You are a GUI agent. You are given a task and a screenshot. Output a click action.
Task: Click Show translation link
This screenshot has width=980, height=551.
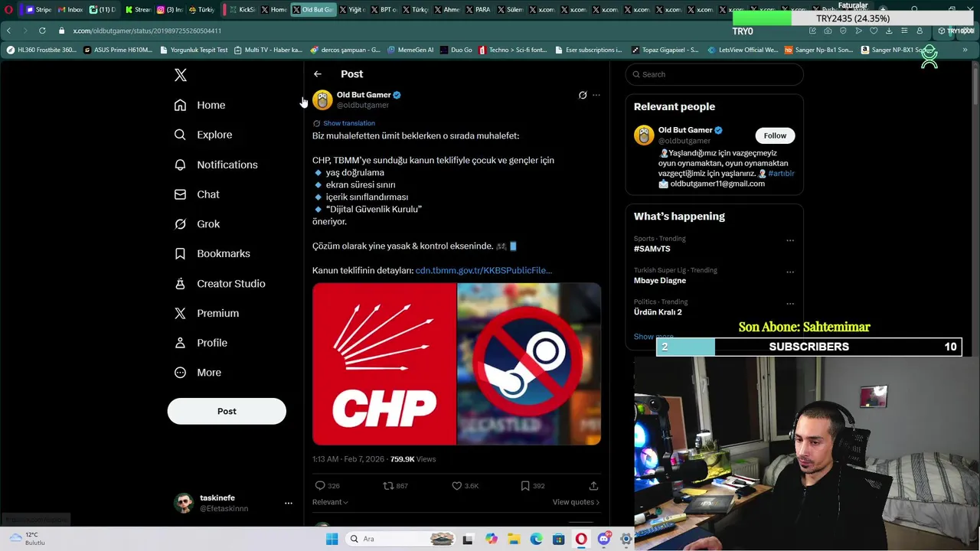(349, 123)
